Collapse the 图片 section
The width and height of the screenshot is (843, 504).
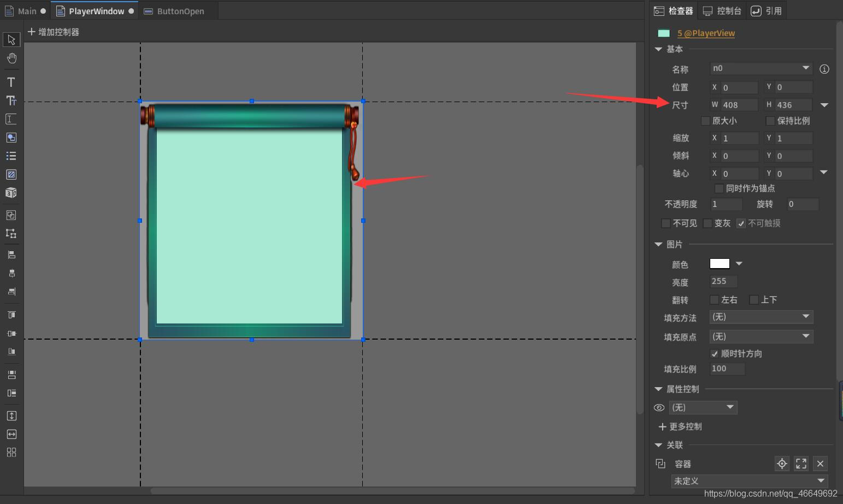tap(658, 245)
